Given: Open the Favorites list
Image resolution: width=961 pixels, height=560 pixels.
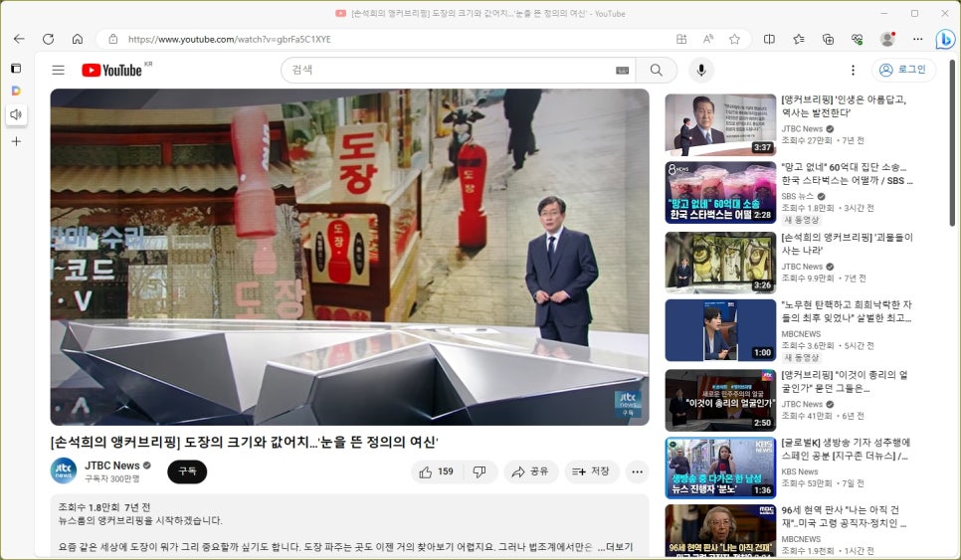Looking at the screenshot, I should tap(799, 39).
